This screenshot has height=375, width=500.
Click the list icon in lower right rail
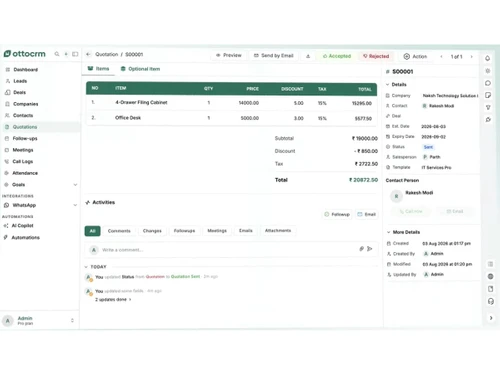click(x=490, y=264)
